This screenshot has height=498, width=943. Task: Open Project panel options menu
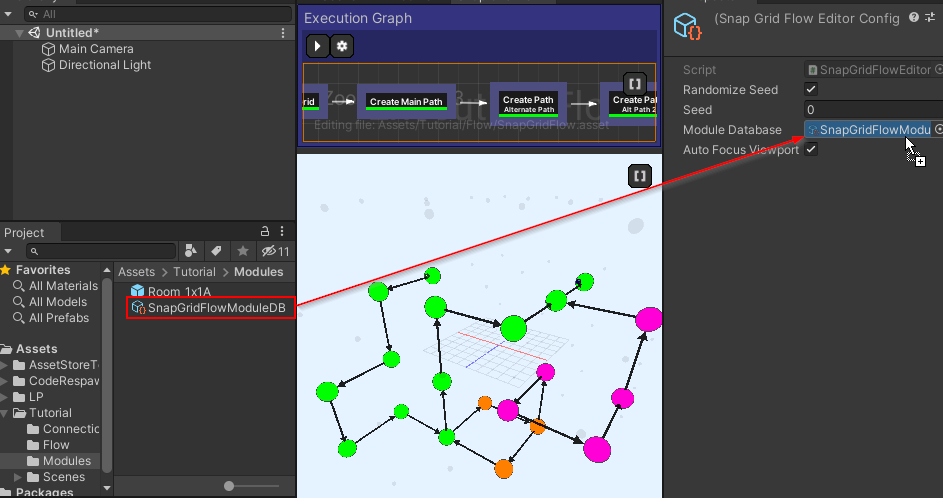282,232
